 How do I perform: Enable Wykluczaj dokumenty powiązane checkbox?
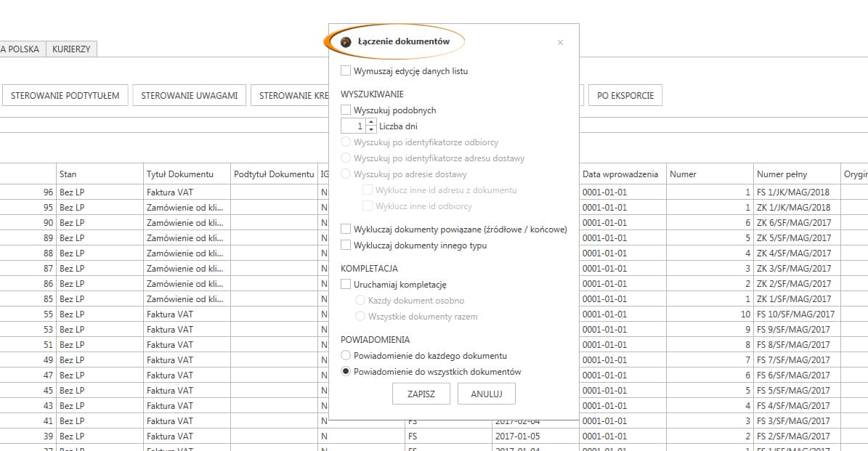[346, 229]
